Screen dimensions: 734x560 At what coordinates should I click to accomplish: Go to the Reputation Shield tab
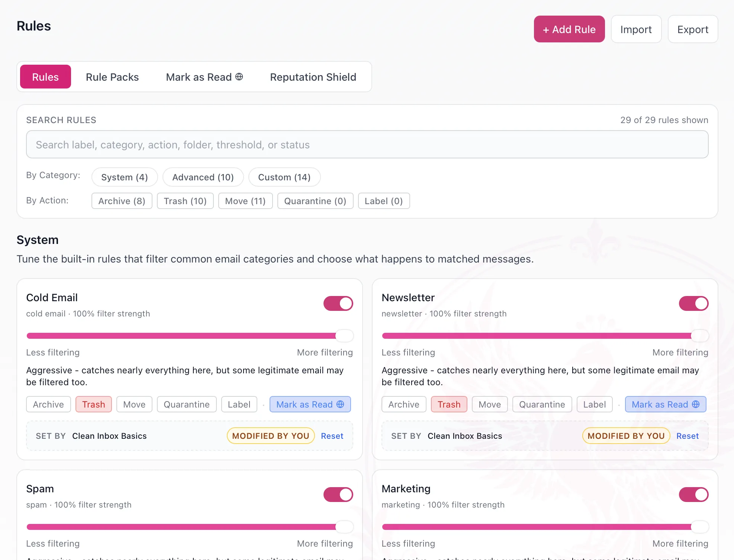(x=313, y=77)
